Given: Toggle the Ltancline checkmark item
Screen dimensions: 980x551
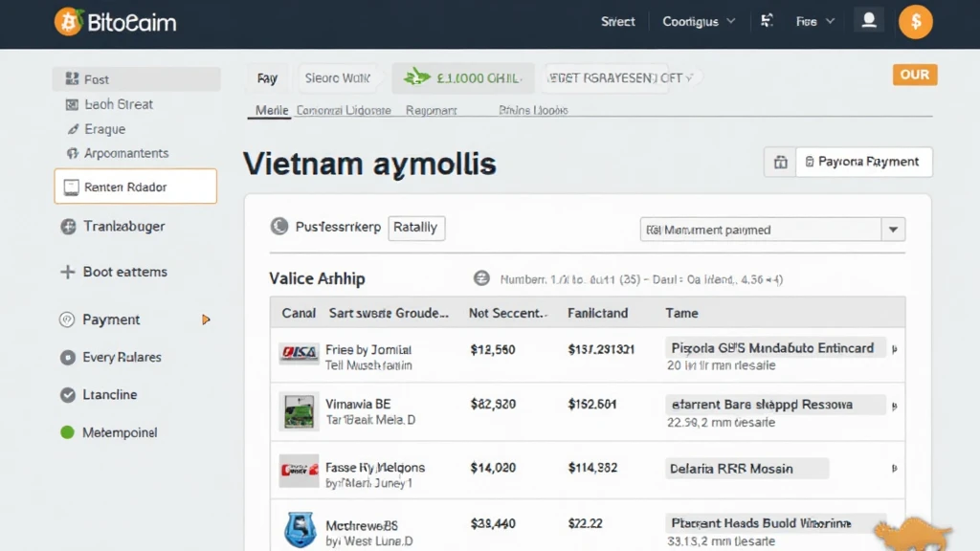Looking at the screenshot, I should pos(67,395).
